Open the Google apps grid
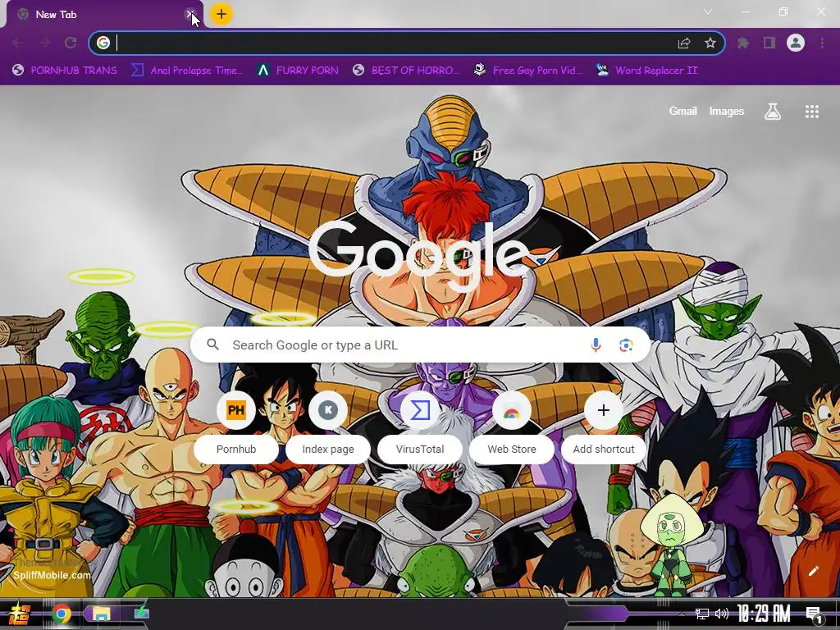 [811, 111]
